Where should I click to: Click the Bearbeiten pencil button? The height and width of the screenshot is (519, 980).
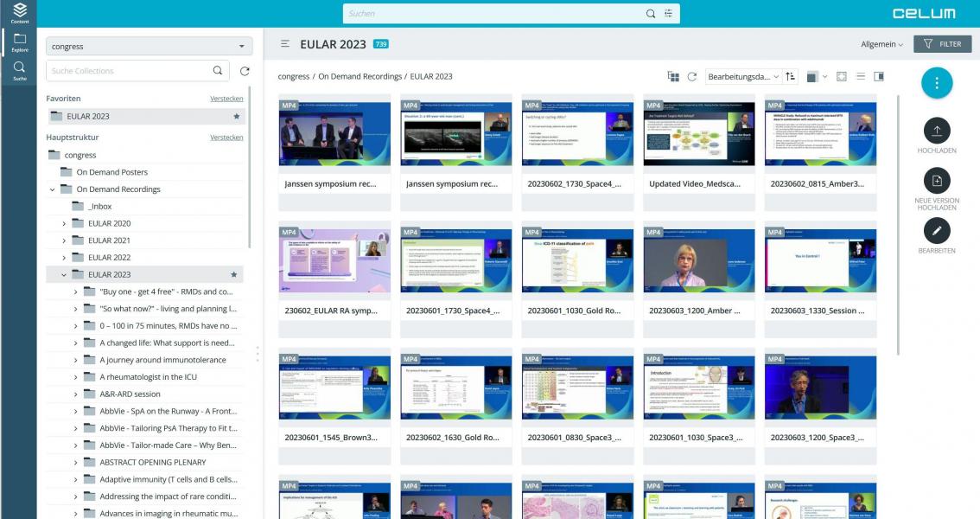pos(937,230)
